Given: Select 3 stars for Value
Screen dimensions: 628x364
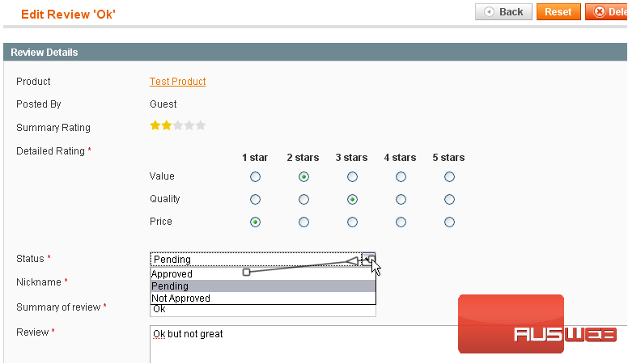Looking at the screenshot, I should [352, 176].
